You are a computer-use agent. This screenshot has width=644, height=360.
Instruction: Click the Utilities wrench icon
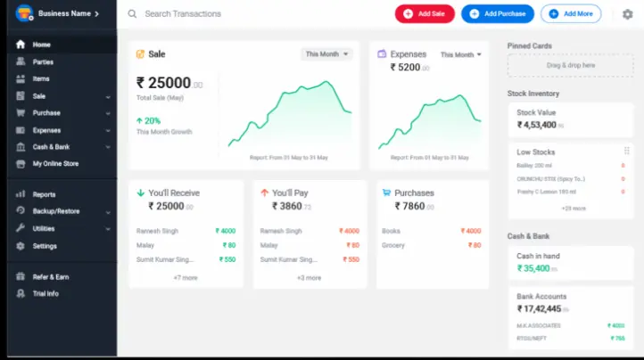(21, 228)
